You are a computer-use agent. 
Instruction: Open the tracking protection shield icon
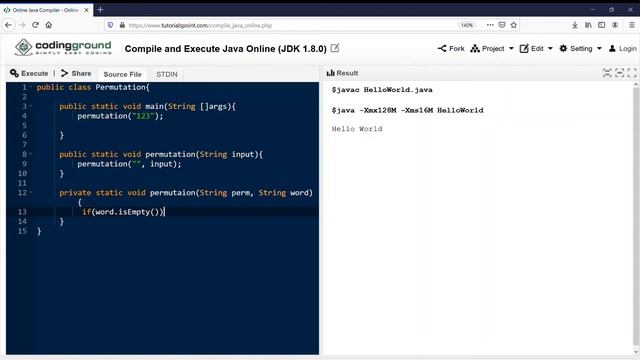click(x=110, y=25)
